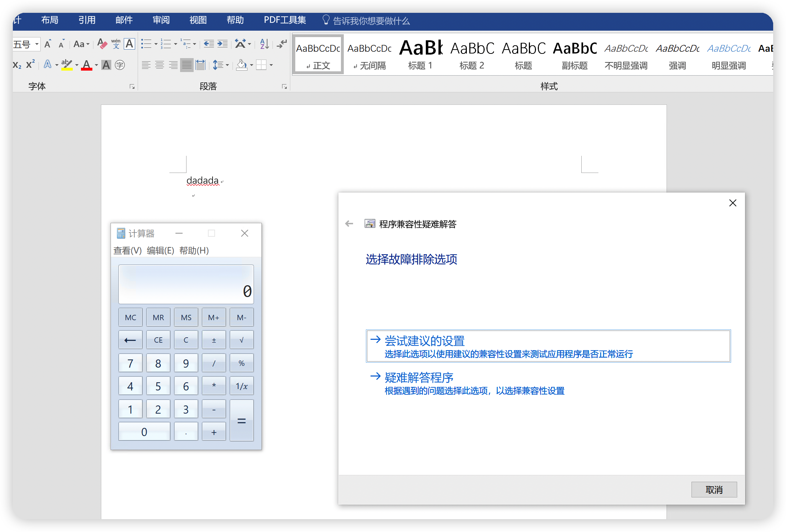Toggle justify paragraph alignment
The width and height of the screenshot is (786, 532).
[187, 65]
